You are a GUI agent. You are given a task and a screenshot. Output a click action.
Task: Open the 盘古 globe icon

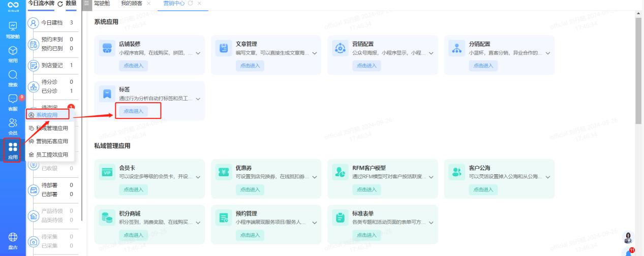[x=13, y=238]
